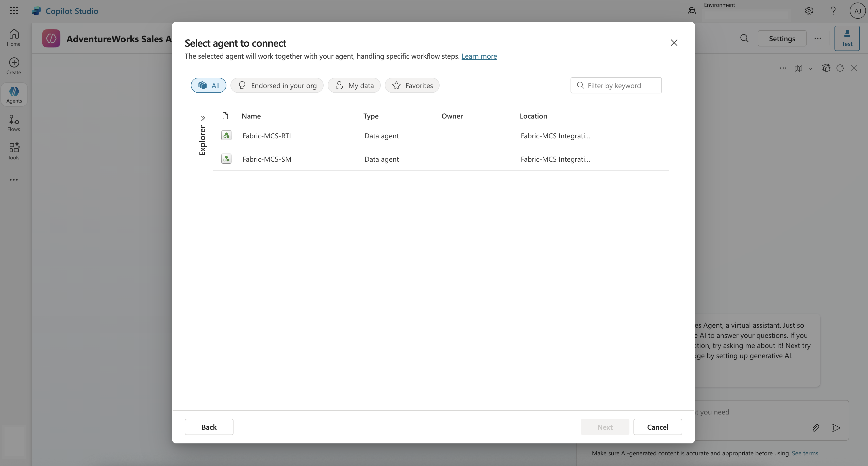Click the Fabric-MCS-RTI data agent icon
Viewport: 868px width, 466px height.
click(x=226, y=136)
